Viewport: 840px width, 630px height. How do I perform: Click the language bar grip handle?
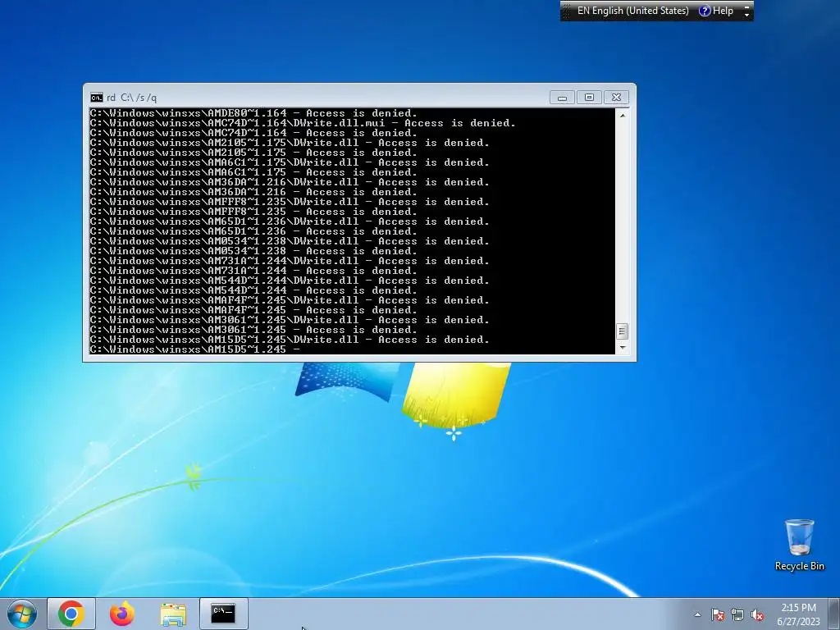567,11
